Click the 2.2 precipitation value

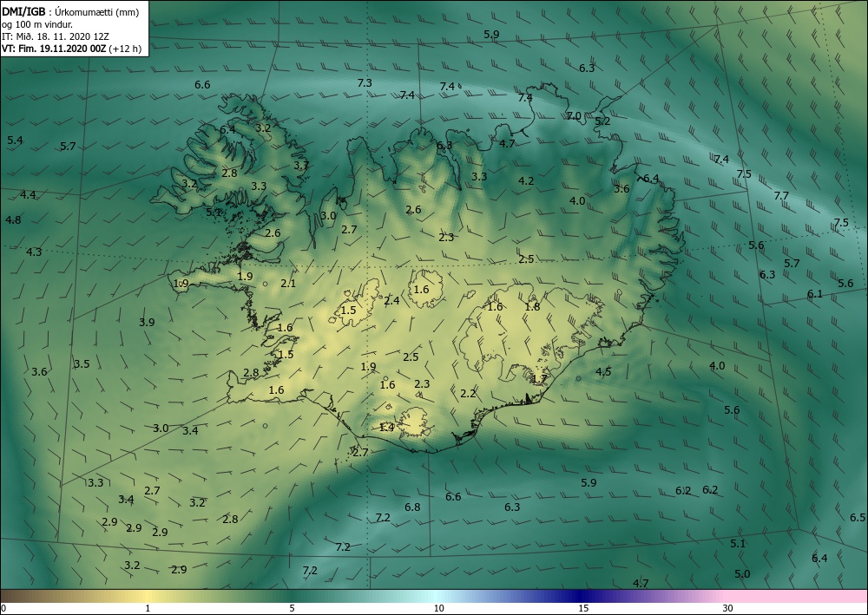(x=468, y=393)
